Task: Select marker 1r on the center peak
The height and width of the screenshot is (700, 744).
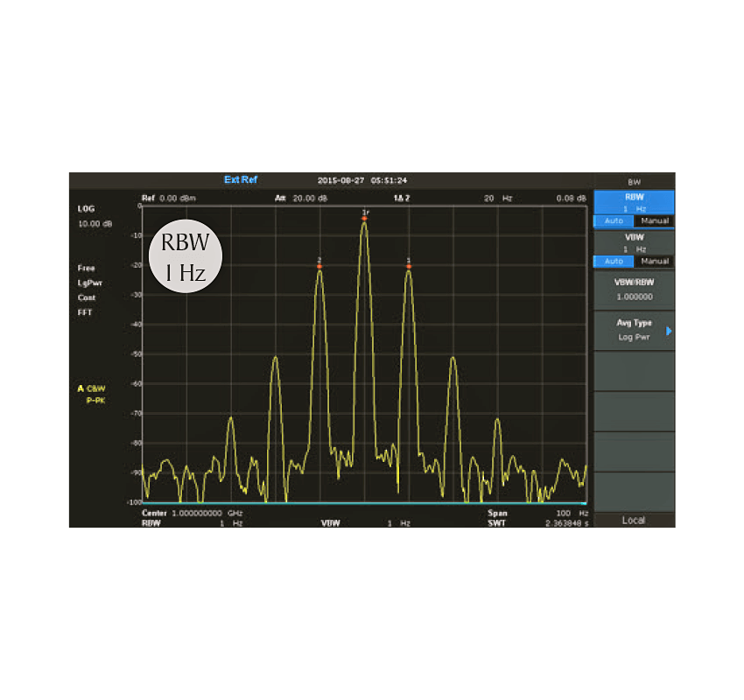Action: [x=364, y=218]
